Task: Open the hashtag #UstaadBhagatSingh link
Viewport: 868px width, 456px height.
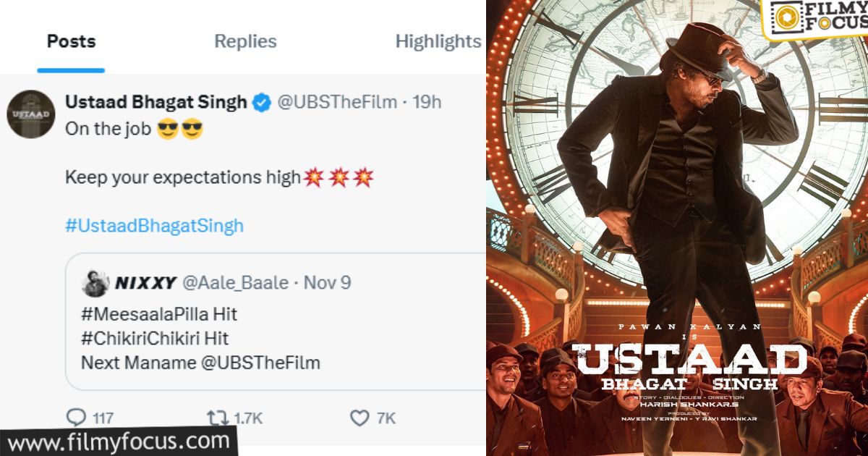Action: 153,225
